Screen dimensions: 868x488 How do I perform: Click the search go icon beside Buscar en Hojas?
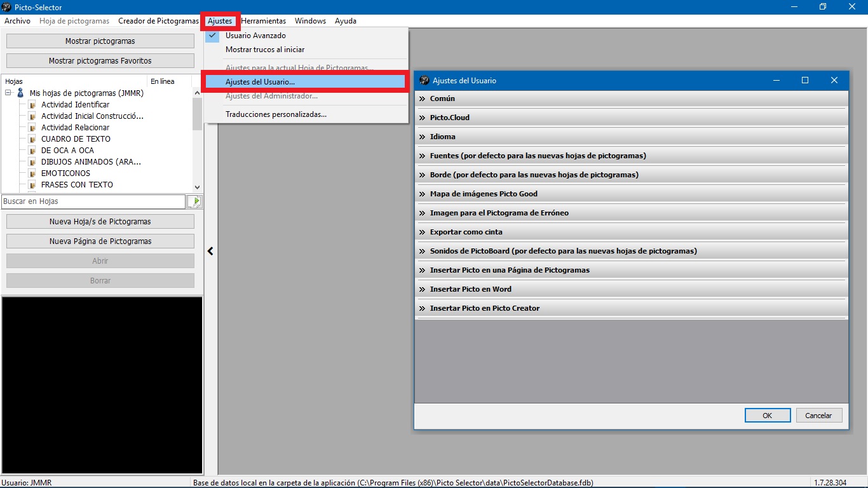coord(194,201)
